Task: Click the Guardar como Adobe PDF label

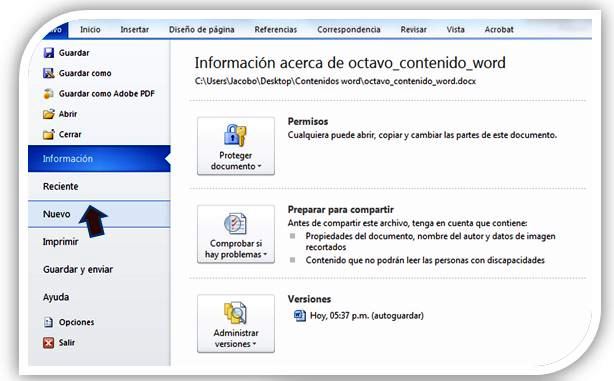Action: coord(107,94)
